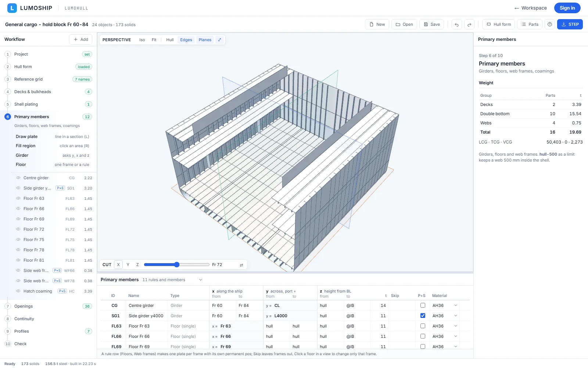This screenshot has width=588, height=368.
Task: Toggle the Hull display option
Action: tap(170, 40)
